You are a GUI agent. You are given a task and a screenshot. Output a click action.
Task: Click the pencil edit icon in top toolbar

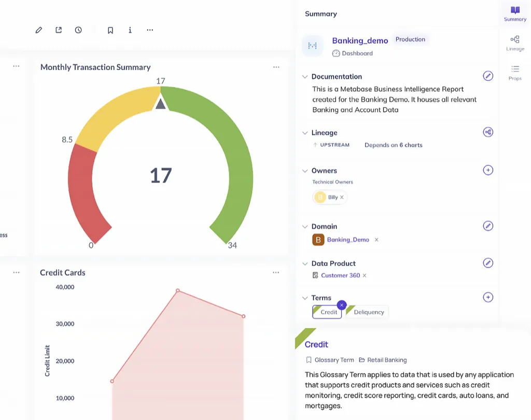38,30
